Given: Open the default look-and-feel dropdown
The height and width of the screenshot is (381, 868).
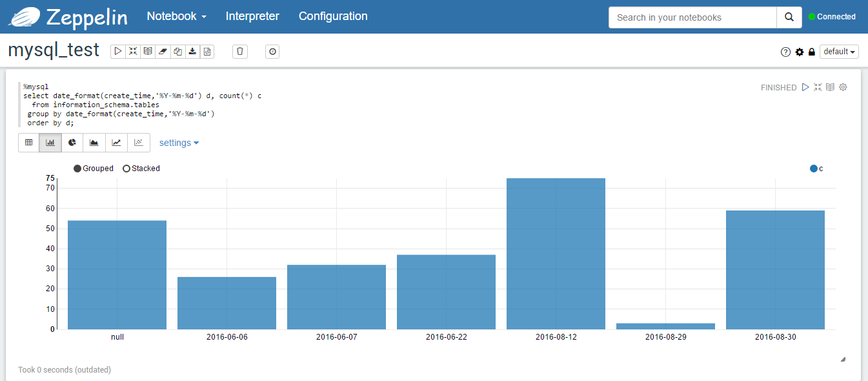Looking at the screenshot, I should tap(839, 52).
